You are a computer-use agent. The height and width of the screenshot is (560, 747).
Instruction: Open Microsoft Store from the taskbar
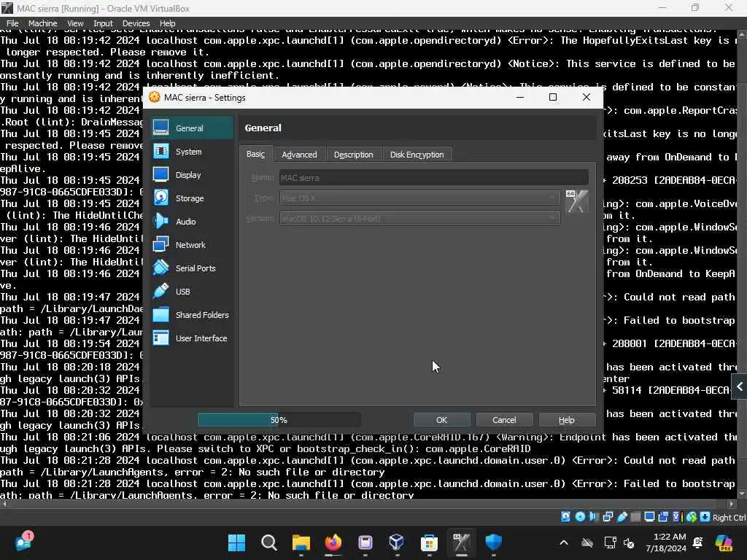[x=429, y=542]
